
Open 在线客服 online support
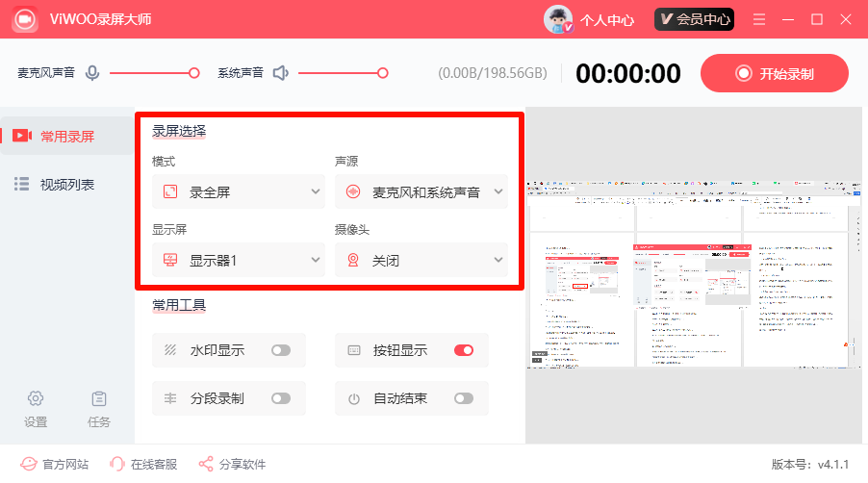coord(143,464)
